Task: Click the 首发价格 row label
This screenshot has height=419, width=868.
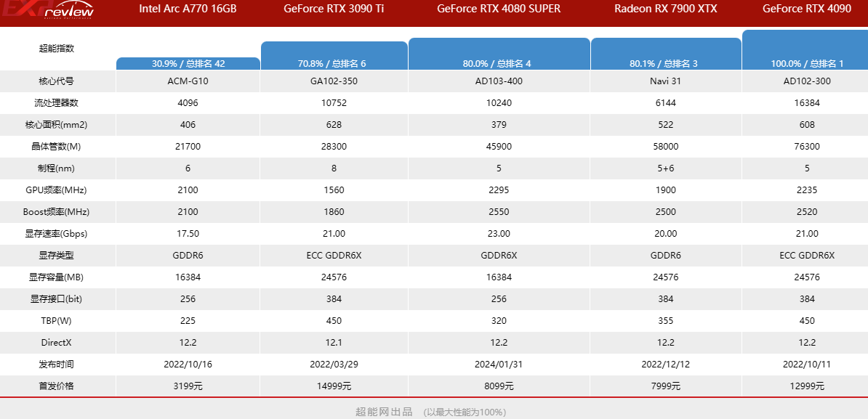Action: (x=57, y=386)
